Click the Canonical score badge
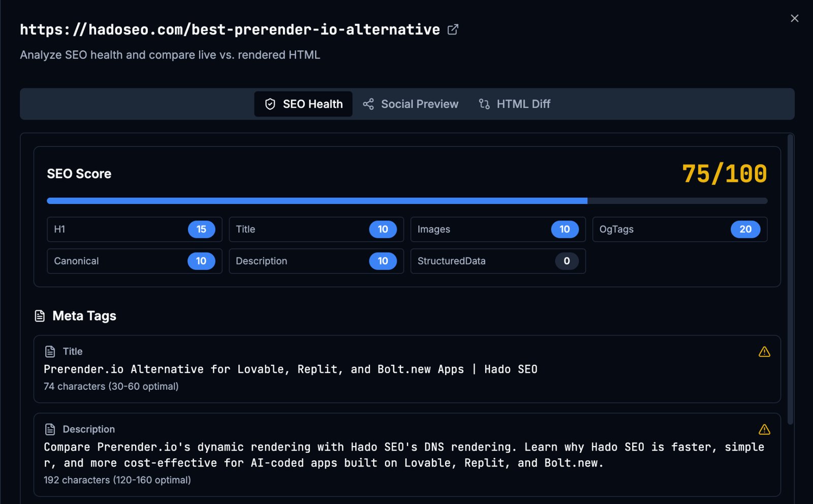Image resolution: width=813 pixels, height=504 pixels. click(x=201, y=261)
